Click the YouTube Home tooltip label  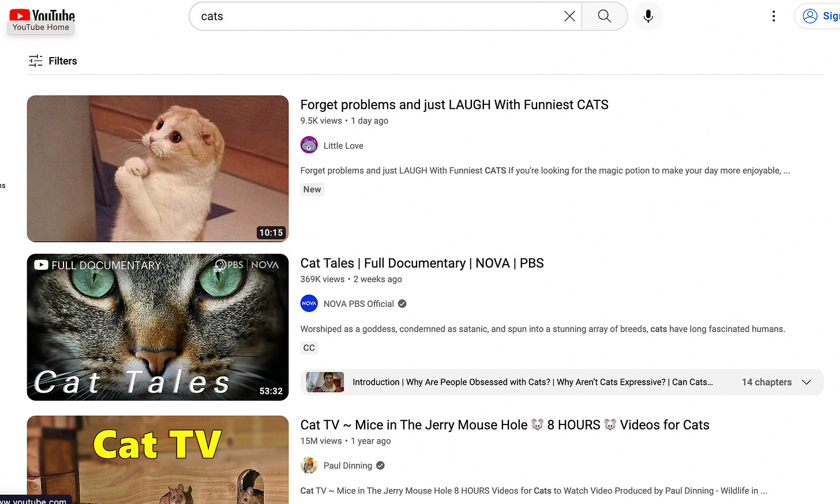point(41,27)
